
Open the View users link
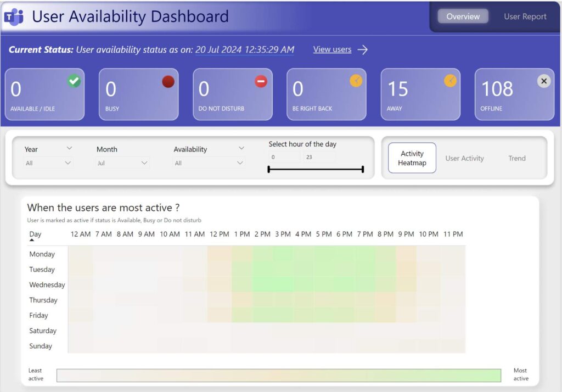tap(332, 49)
